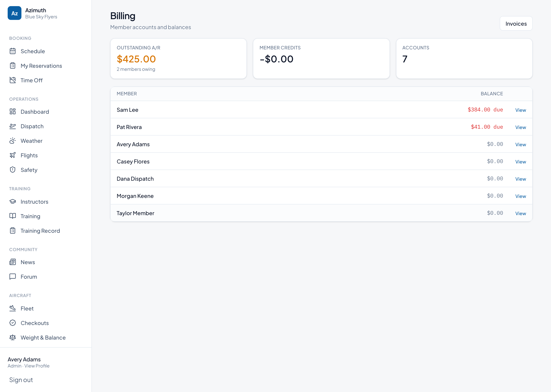Image resolution: width=551 pixels, height=392 pixels.
Task: Open the Invoices button
Action: coord(516,23)
